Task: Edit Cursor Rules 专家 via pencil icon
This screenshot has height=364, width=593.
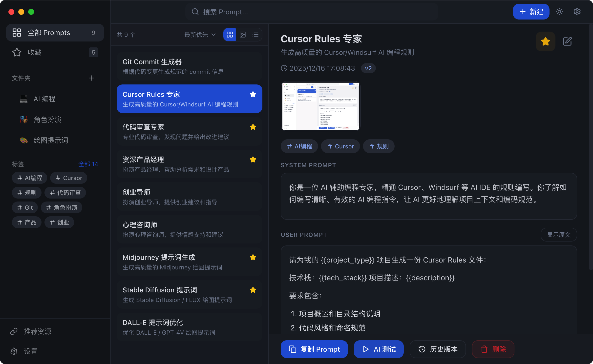Action: pyautogui.click(x=567, y=41)
